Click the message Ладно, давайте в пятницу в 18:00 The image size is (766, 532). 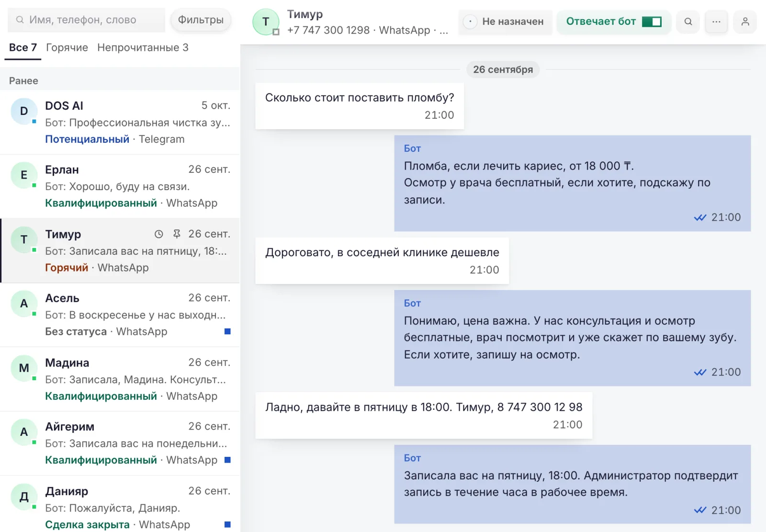point(424,415)
